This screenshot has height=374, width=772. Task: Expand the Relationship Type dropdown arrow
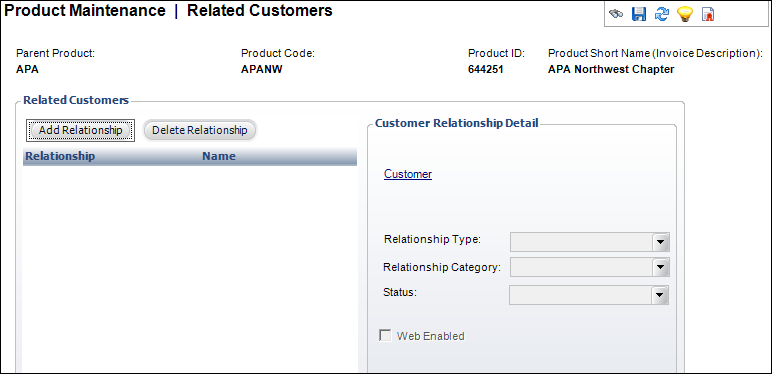[x=660, y=242]
